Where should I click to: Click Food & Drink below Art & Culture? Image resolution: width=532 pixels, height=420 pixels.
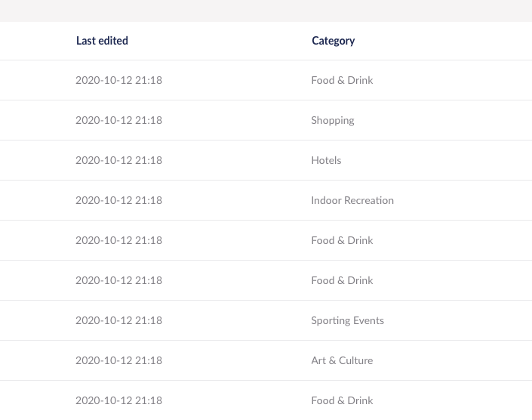click(x=342, y=400)
